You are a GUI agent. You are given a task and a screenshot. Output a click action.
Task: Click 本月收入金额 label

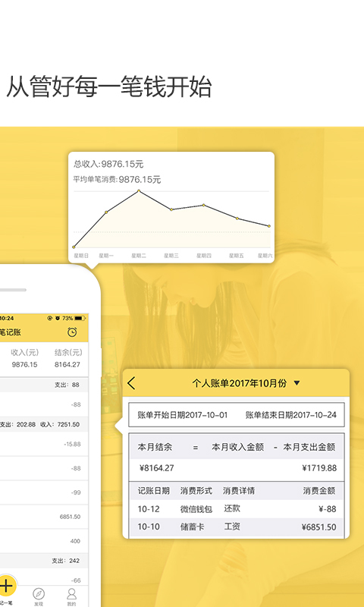tap(237, 447)
